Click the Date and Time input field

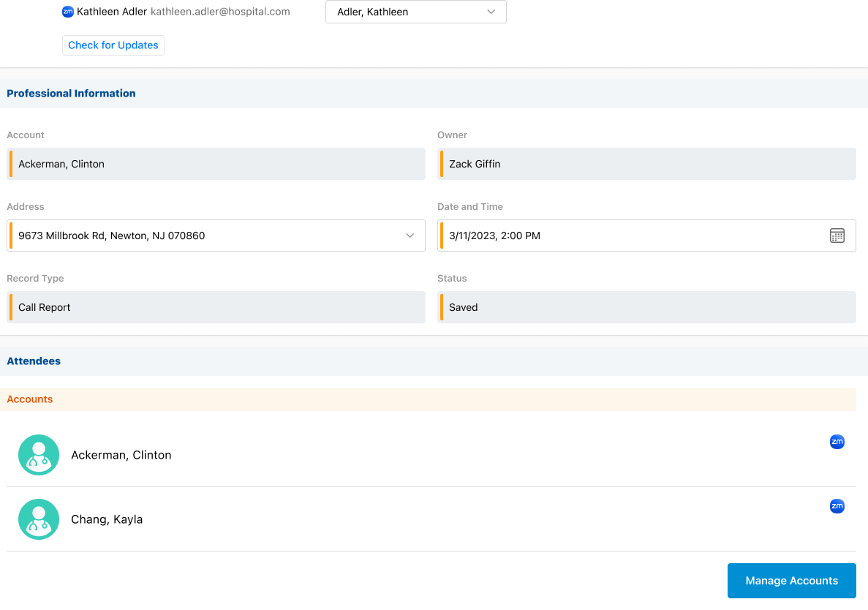629,236
